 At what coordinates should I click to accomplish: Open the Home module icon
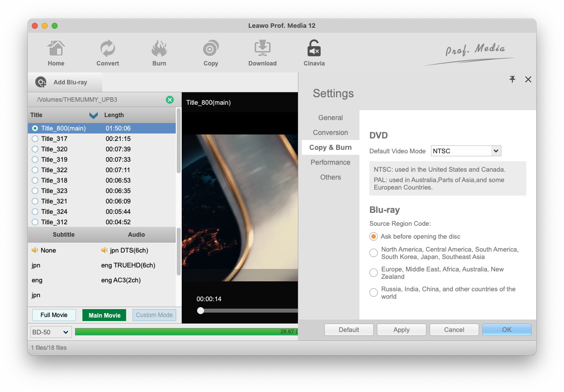click(x=56, y=50)
